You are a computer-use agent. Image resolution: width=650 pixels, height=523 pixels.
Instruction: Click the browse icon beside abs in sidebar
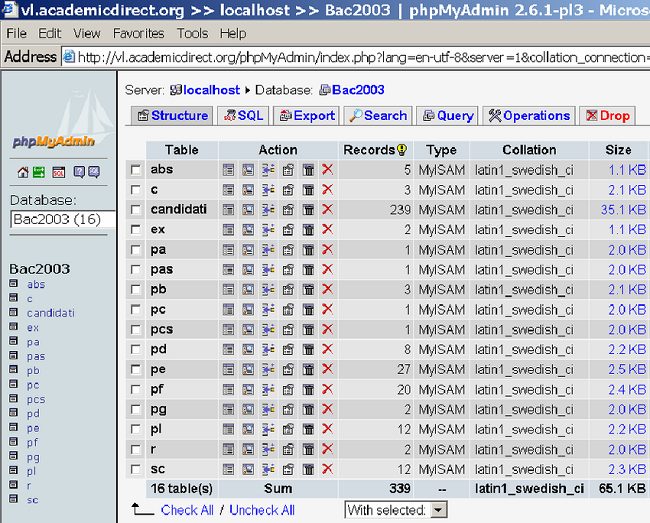pos(14,283)
